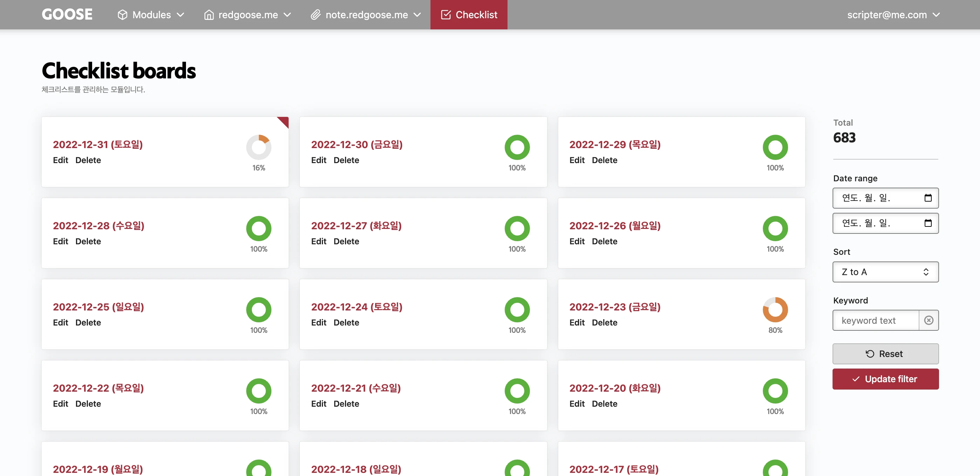Viewport: 980px width, 476px height.
Task: Open the 2022-12-30 (금요일) checklist
Action: pos(357,145)
